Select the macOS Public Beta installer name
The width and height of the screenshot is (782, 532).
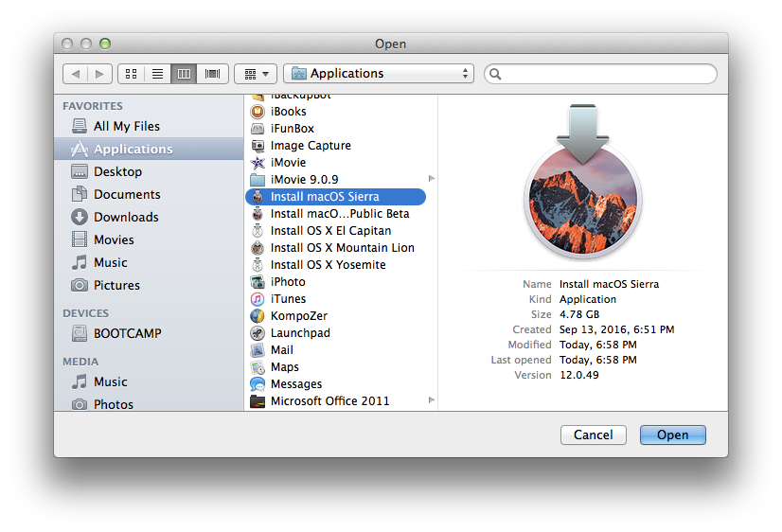click(x=340, y=213)
